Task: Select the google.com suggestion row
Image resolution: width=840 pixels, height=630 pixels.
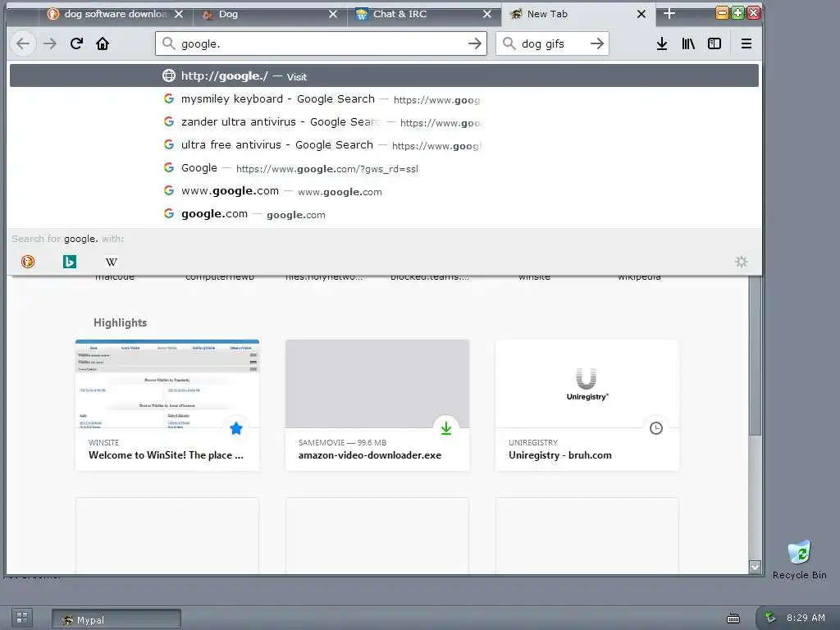Action: [384, 214]
